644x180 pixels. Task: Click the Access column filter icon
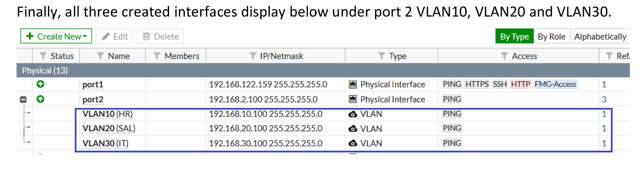(504, 56)
